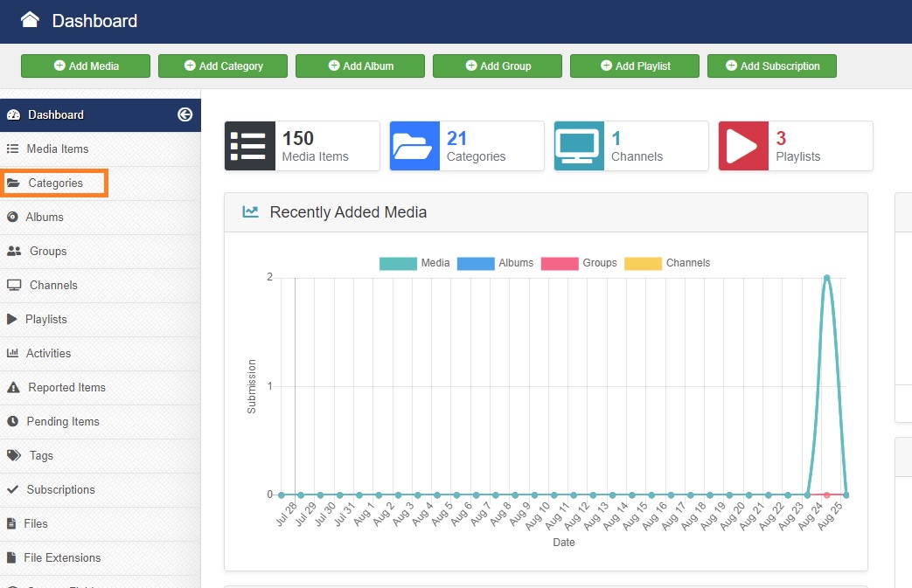This screenshot has width=912, height=588.
Task: Click the Aug 24 peak data point
Action: click(826, 278)
